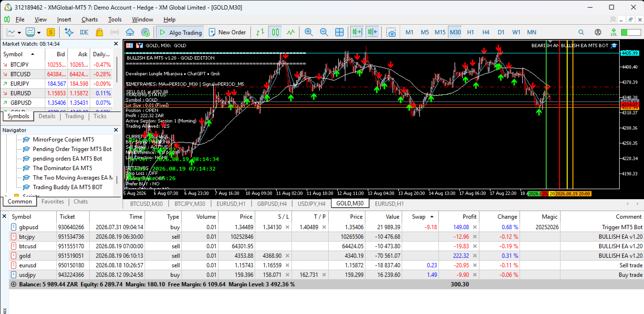Screen dimensions: 644x314
Task: Click the search magnifier icon in toolbar
Action: [x=581, y=32]
